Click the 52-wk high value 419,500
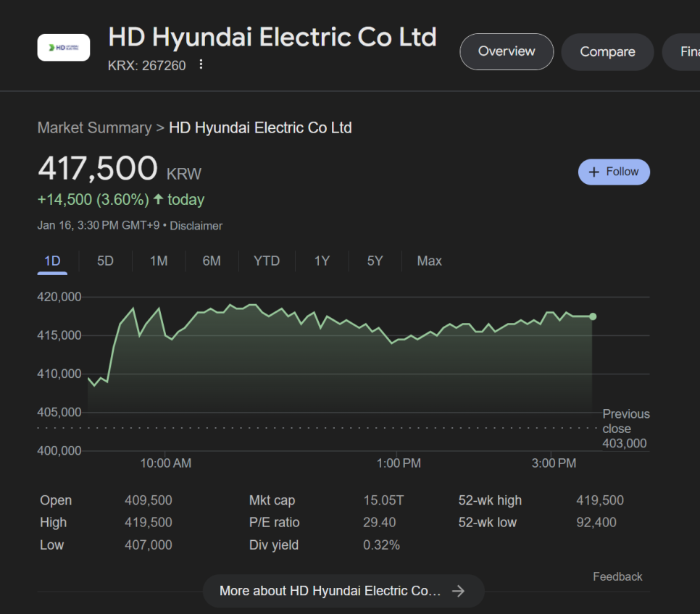 [600, 500]
